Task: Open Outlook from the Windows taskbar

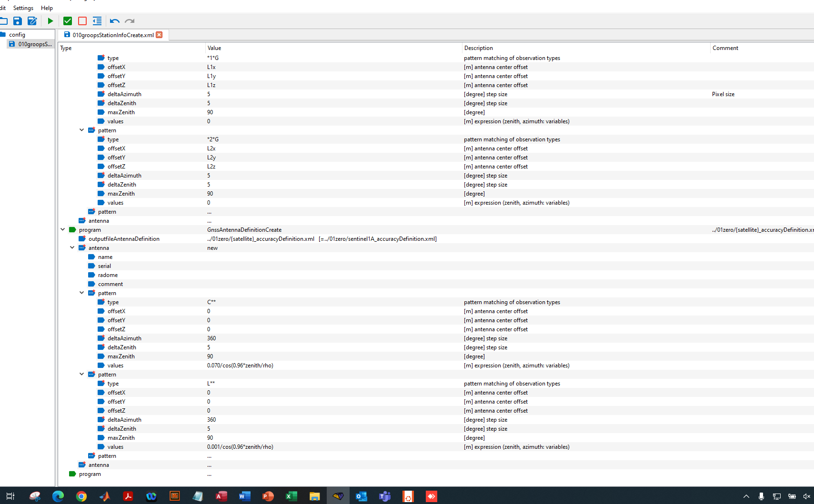Action: pyautogui.click(x=361, y=496)
